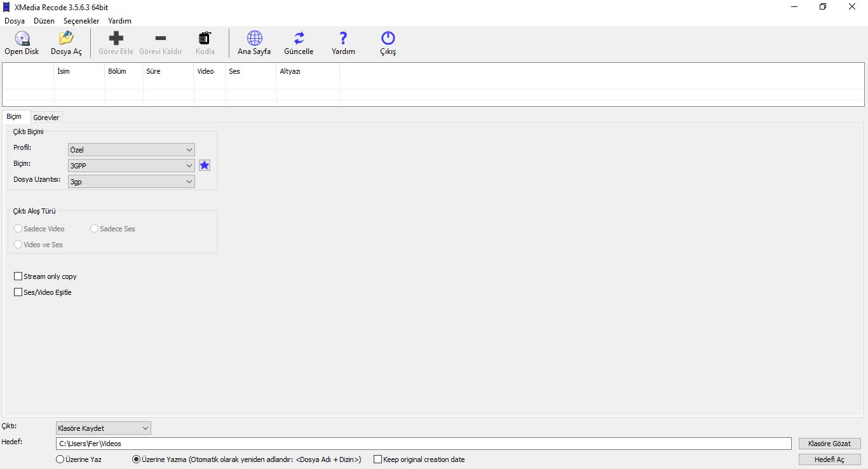Click the Hedefi Aç button

(x=830, y=459)
